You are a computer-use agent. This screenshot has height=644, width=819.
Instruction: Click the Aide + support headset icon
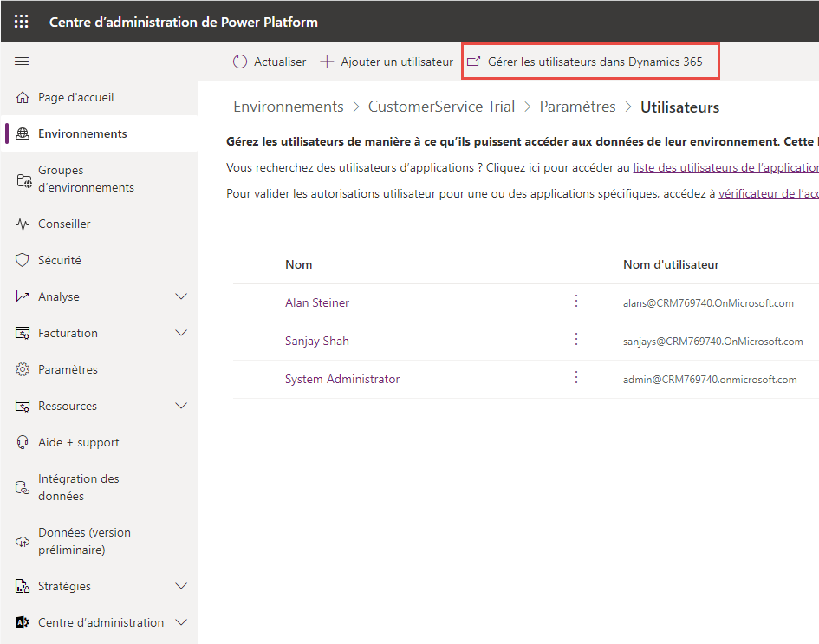pyautogui.click(x=23, y=442)
